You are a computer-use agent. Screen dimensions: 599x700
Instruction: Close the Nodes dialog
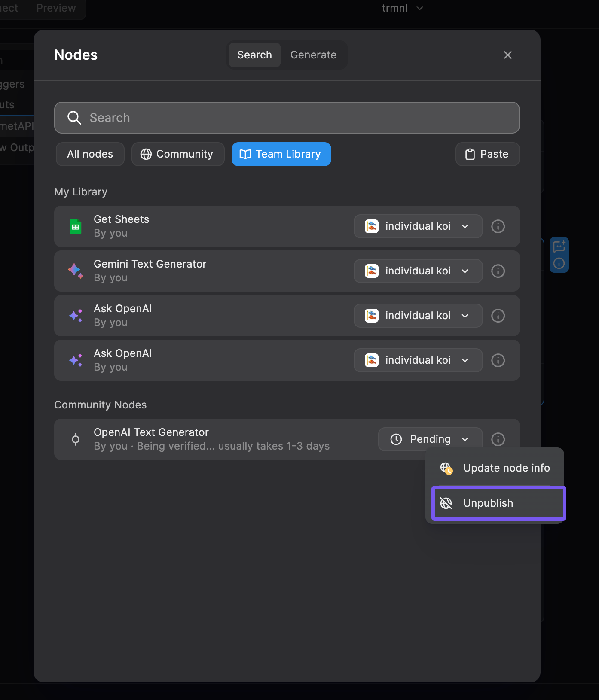pyautogui.click(x=508, y=55)
